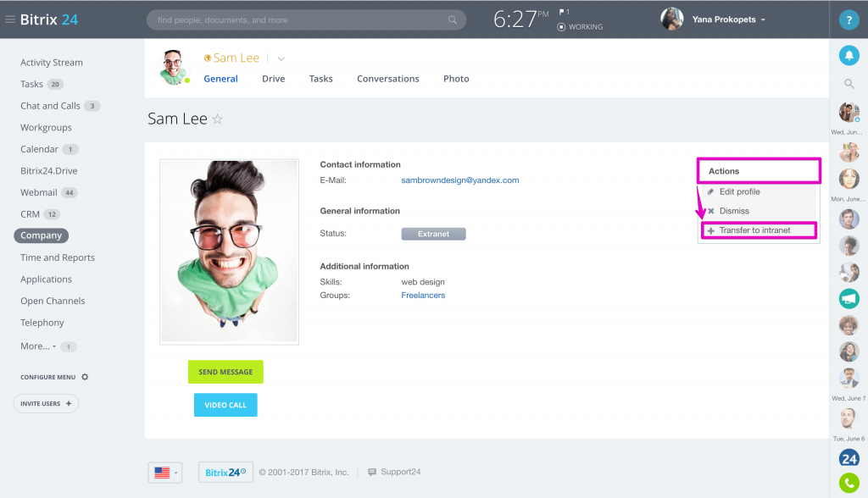Open the Tue, June 6 contact avatar

click(848, 418)
